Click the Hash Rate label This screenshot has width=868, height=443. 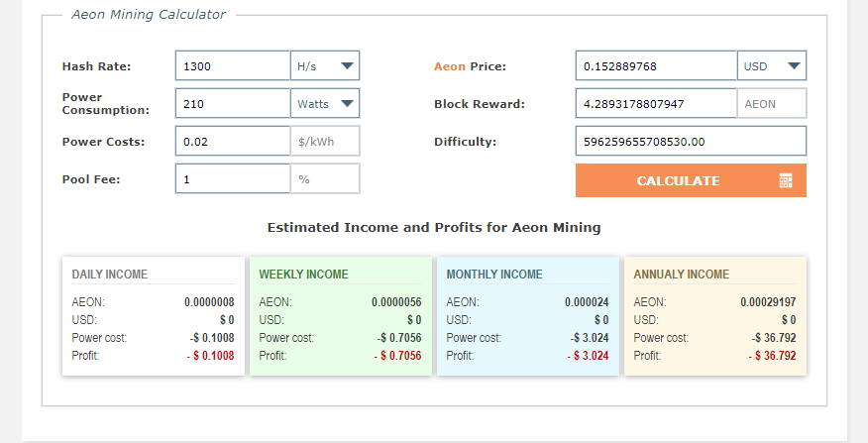tap(96, 66)
